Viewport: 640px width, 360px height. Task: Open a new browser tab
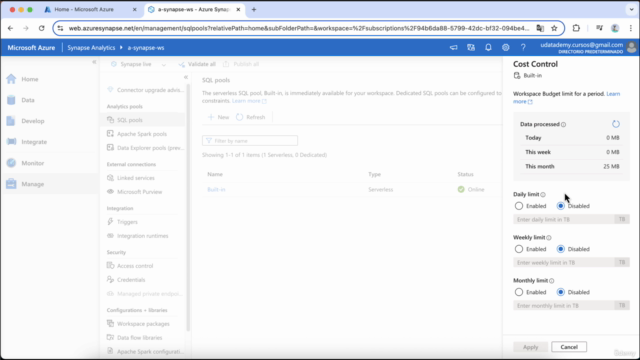click(x=254, y=9)
